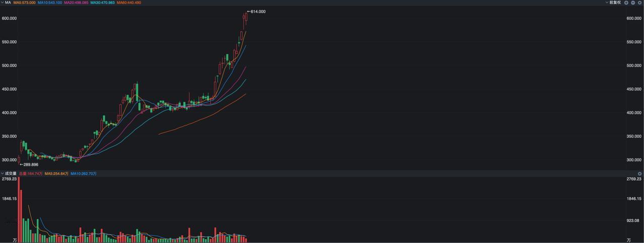Toggle the MA10:543.100 indicator line
The height and width of the screenshot is (243, 644).
coord(50,3)
